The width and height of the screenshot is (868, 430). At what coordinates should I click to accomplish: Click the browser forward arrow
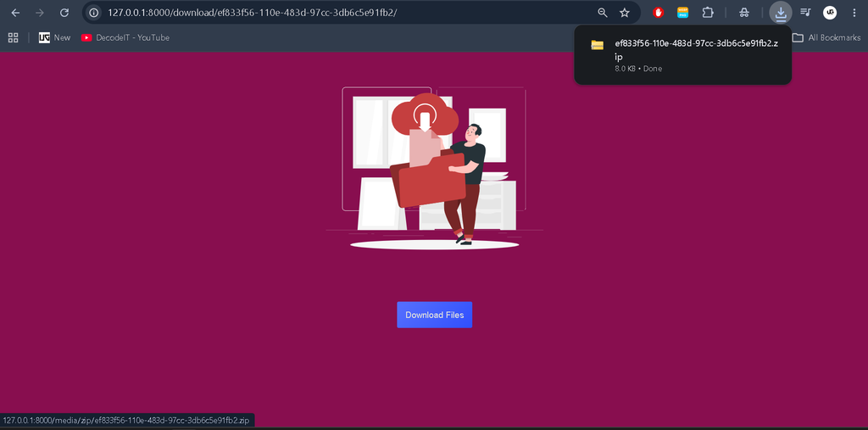[40, 13]
